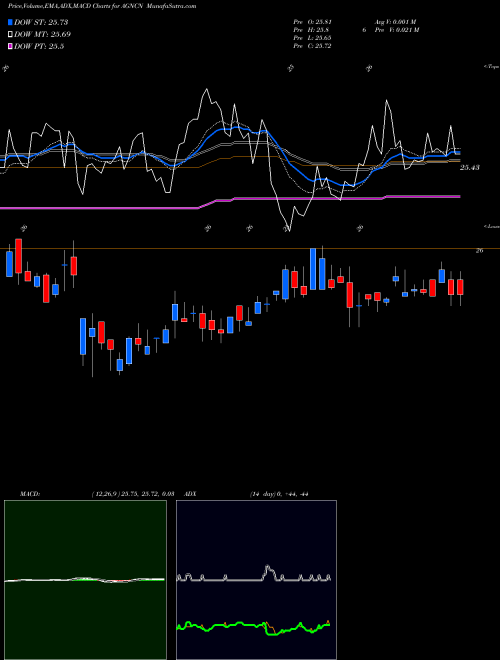Open the green MACD indicator chart panel
This screenshot has height=660, width=500.
click(x=85, y=580)
